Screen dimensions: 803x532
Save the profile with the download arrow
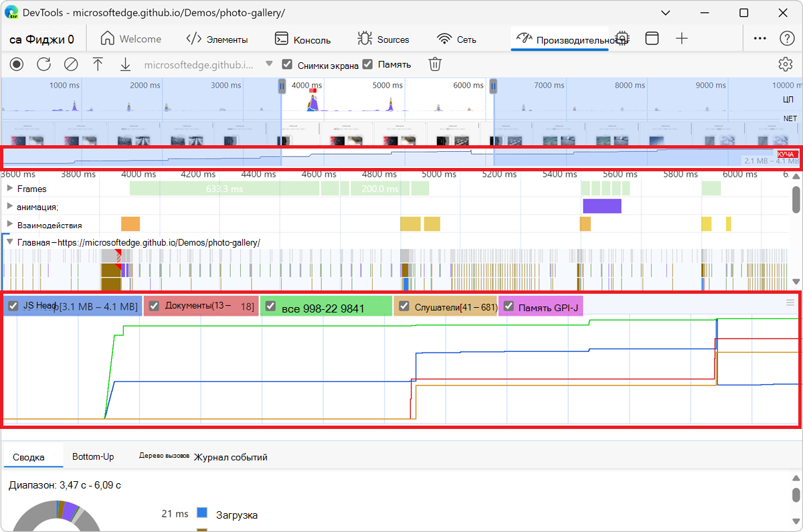(x=125, y=64)
